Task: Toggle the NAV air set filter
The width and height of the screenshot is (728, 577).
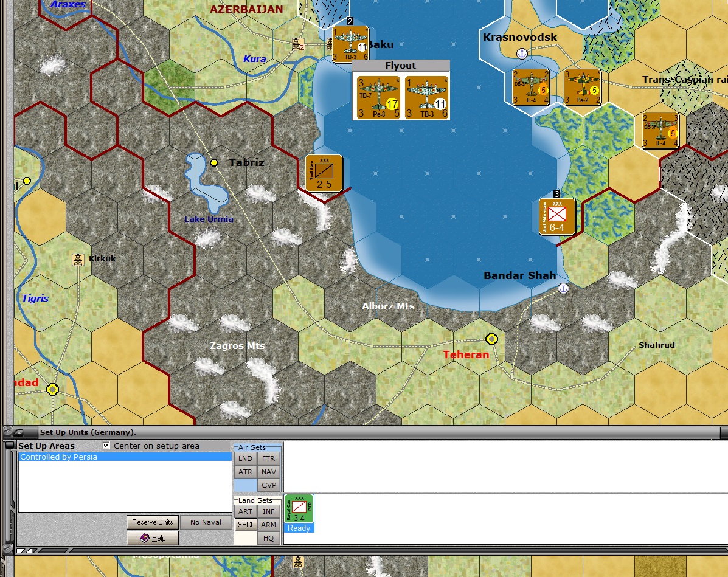Action: (x=268, y=472)
